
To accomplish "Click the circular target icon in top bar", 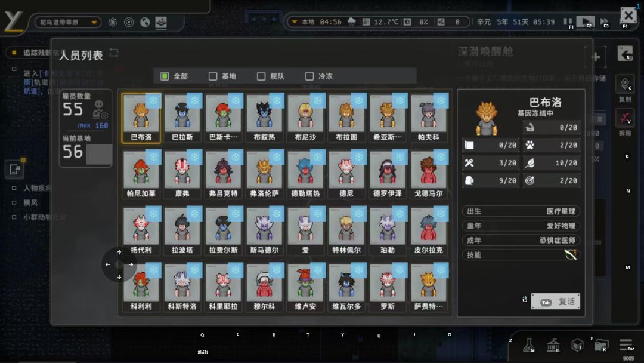I will (129, 22).
